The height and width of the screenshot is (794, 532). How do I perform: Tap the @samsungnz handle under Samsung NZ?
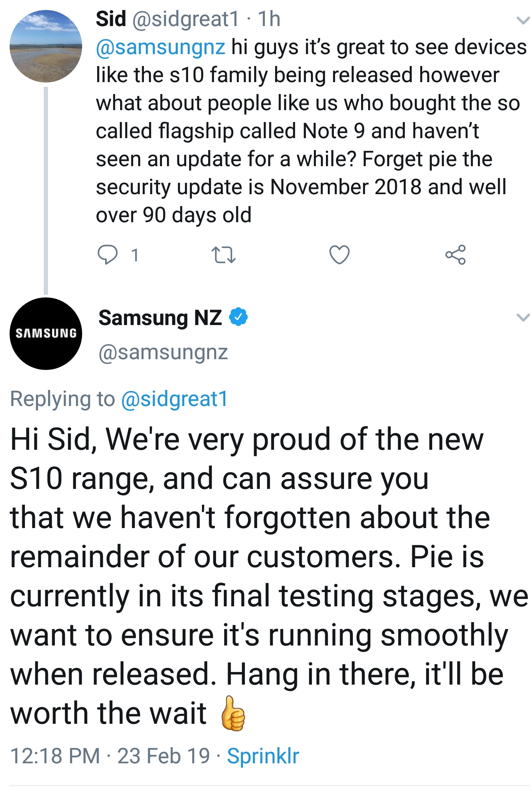[x=163, y=352]
